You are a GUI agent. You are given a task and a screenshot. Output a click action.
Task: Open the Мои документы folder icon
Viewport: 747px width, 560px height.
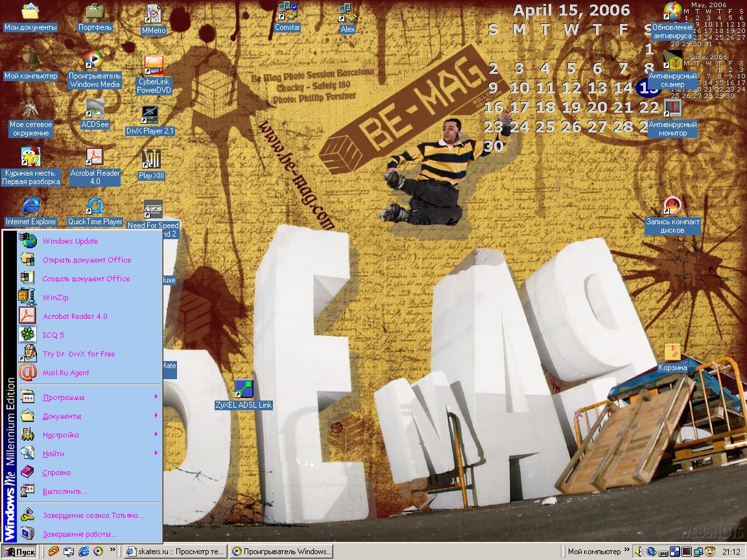pos(30,12)
